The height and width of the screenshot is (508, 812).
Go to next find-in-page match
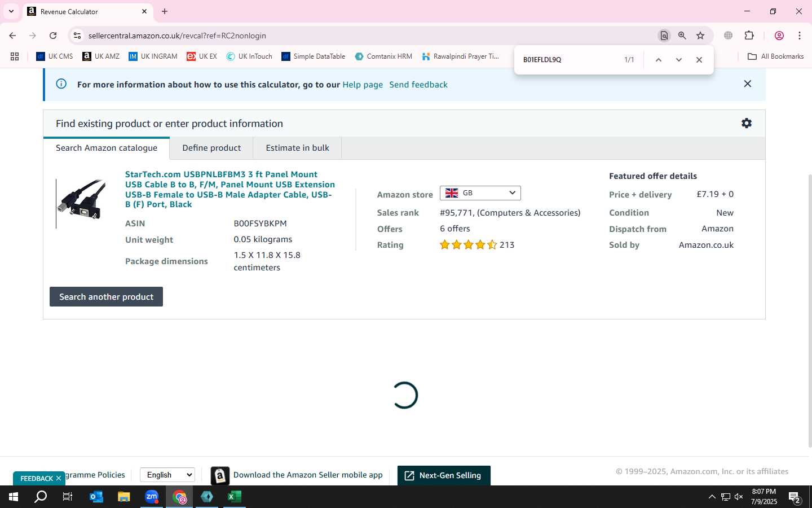(x=679, y=60)
